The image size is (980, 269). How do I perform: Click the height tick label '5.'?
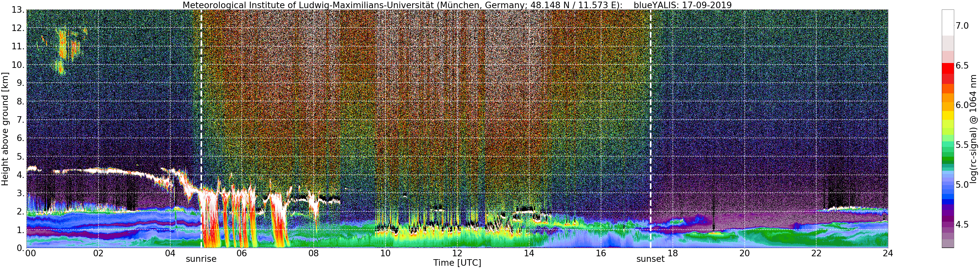click(21, 156)
